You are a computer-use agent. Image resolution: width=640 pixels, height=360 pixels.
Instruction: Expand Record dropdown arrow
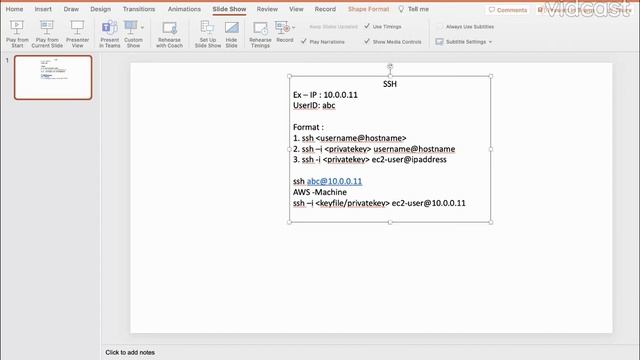point(293,28)
